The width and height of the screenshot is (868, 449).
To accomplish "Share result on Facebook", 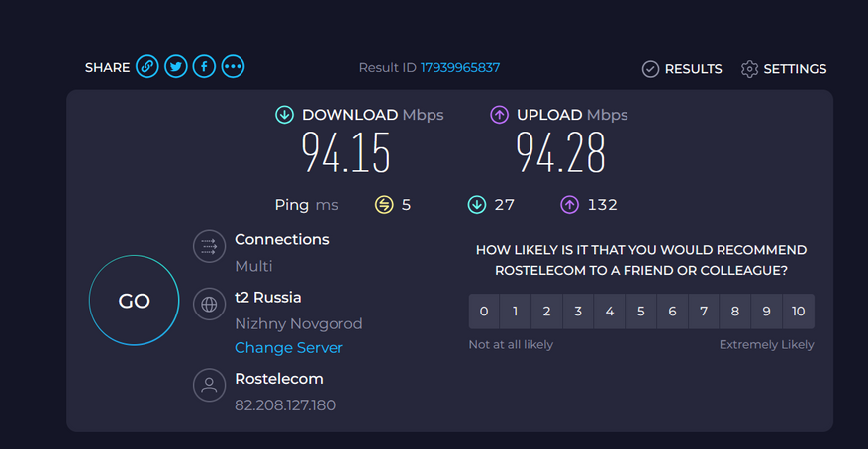I will click(204, 67).
